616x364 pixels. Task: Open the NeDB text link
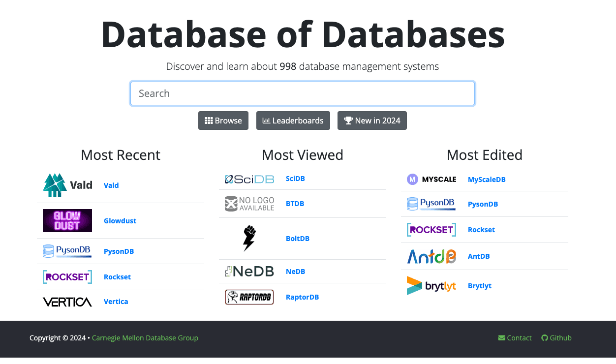(x=296, y=272)
